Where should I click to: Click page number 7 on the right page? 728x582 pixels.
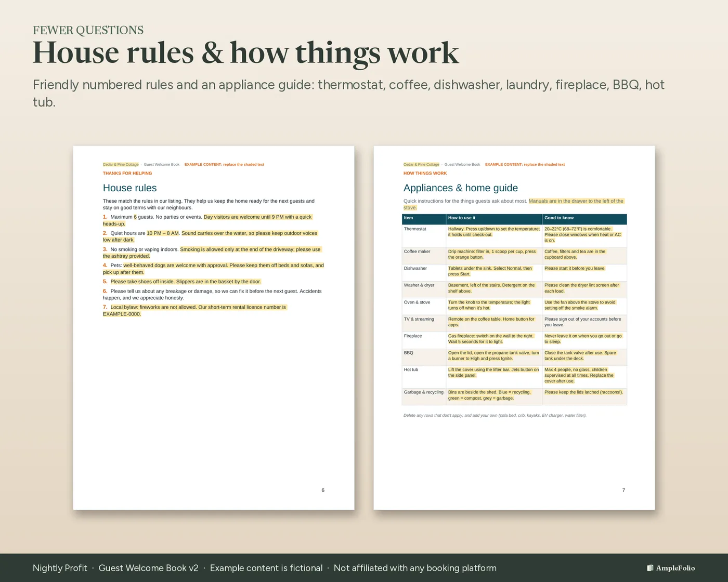623,491
